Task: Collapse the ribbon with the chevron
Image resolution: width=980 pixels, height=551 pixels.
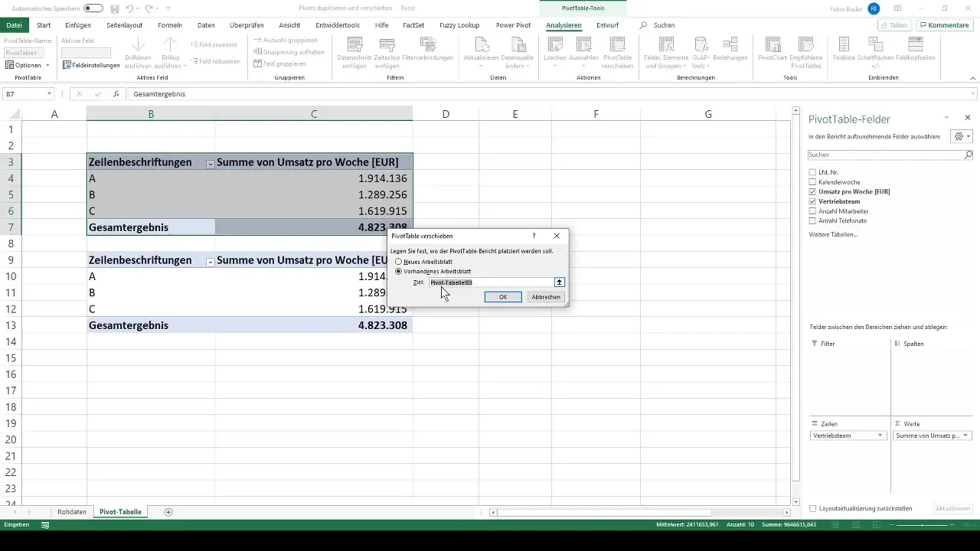Action: 972,78
